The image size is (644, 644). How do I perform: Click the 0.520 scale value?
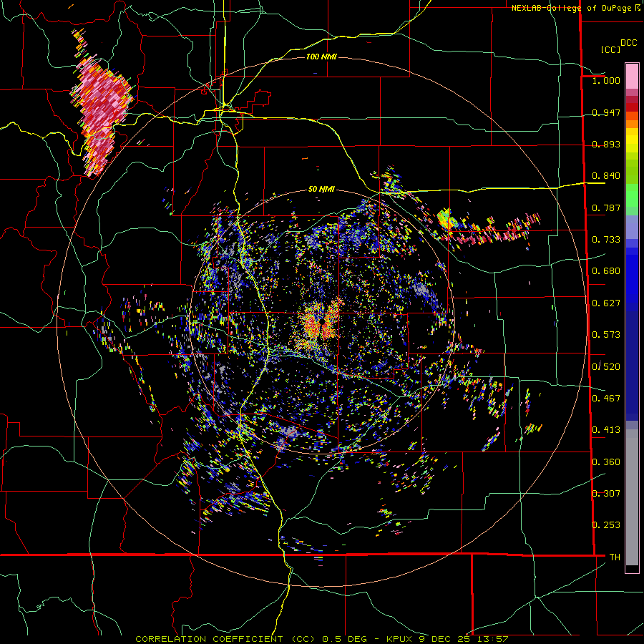coord(606,367)
